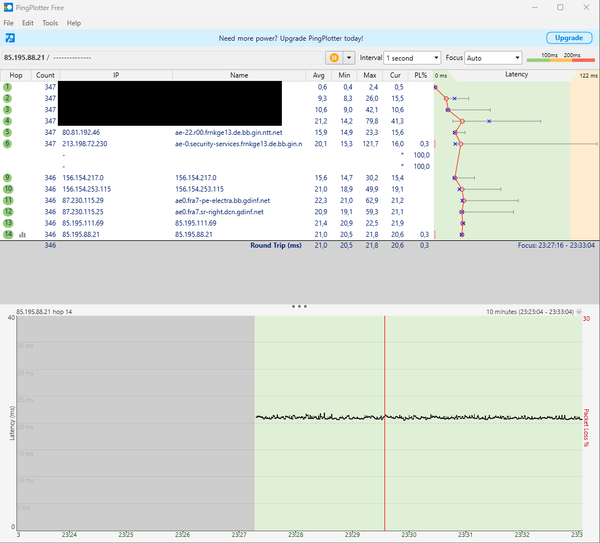This screenshot has height=543, width=600.
Task: Click the PingPlotter Free title bar icon
Action: (8, 7)
